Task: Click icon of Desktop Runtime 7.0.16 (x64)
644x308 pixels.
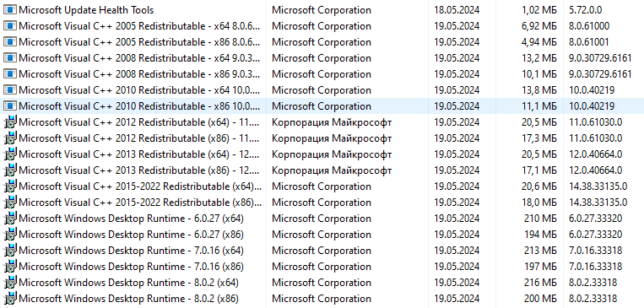Action: (x=10, y=250)
